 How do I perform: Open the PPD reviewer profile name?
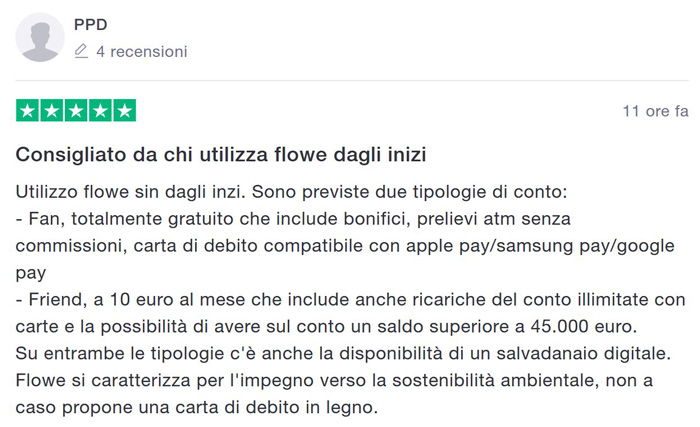(x=91, y=25)
